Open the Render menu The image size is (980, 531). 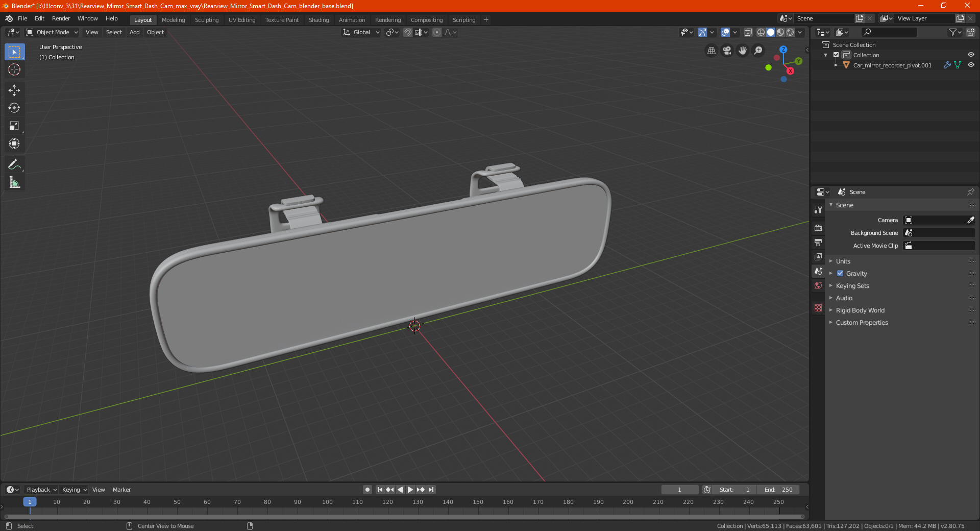(61, 18)
